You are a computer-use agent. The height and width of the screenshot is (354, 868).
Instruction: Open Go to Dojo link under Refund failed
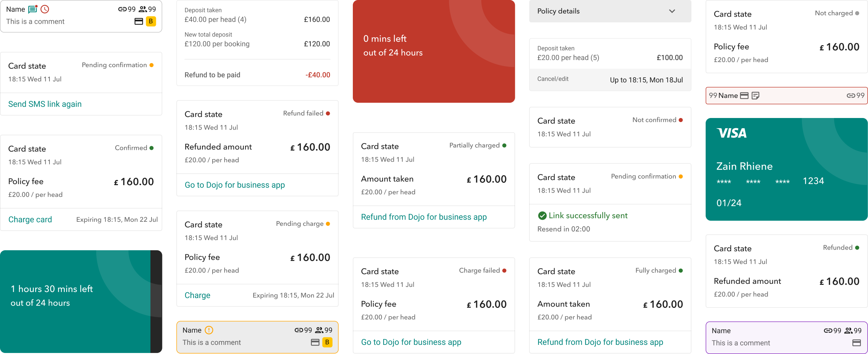[235, 185]
